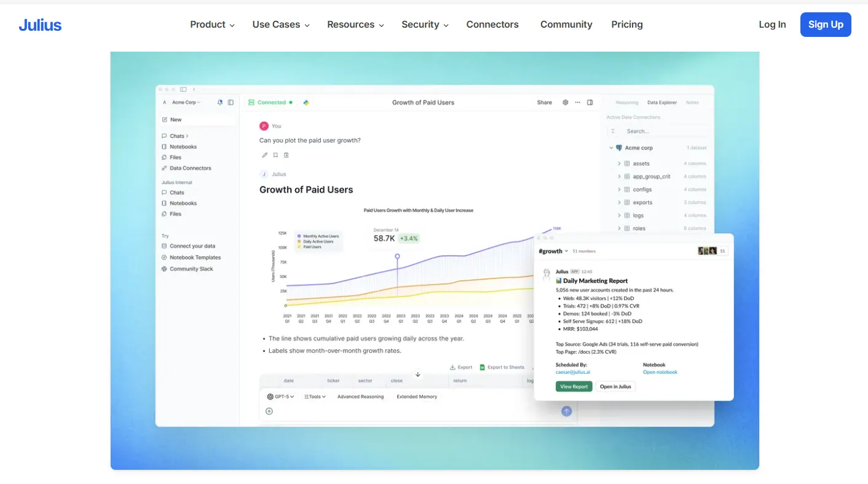Open the Product dropdown in navigation

click(x=212, y=25)
